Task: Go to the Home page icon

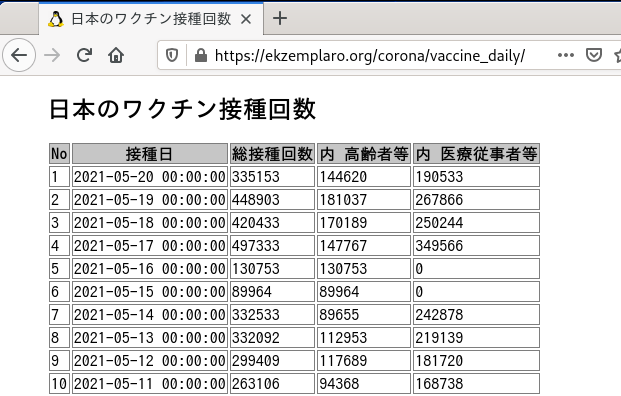Action: click(x=116, y=55)
